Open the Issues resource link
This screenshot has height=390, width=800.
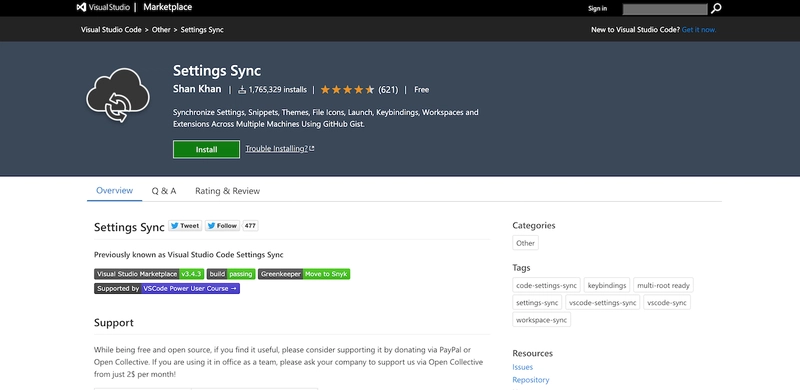click(522, 367)
